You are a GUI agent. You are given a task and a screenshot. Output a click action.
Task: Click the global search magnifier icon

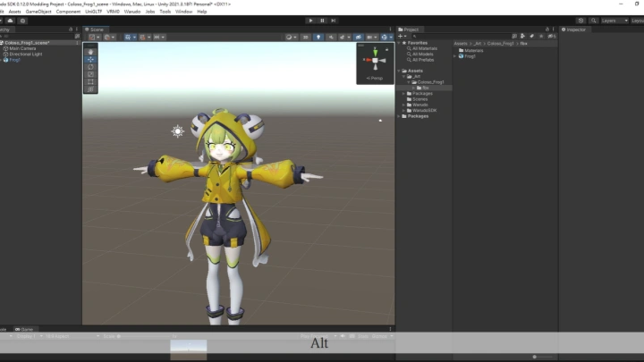[x=594, y=21]
